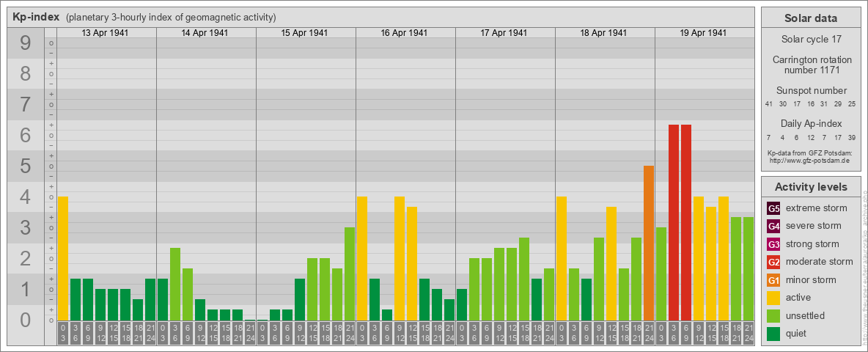This screenshot has width=868, height=352.
Task: Click the green 21-24 bar on 19 Apr
Action: 749,269
